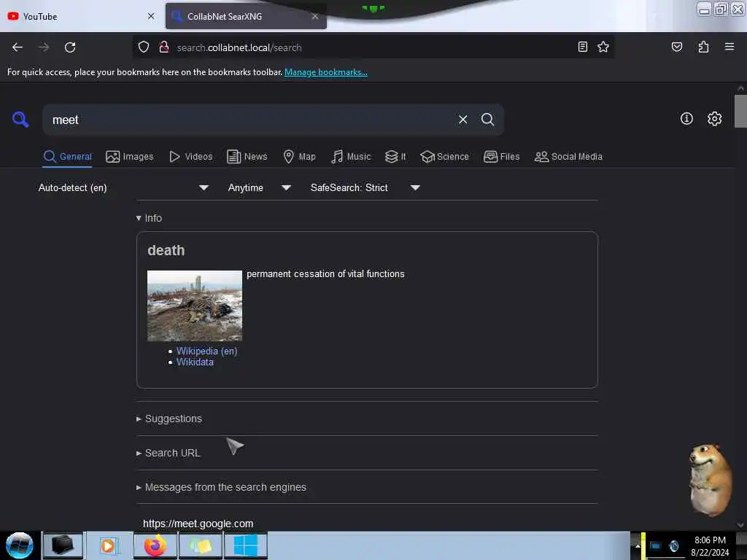This screenshot has height=560, width=747.
Task: Open the black box taskbar icon
Action: click(x=63, y=545)
